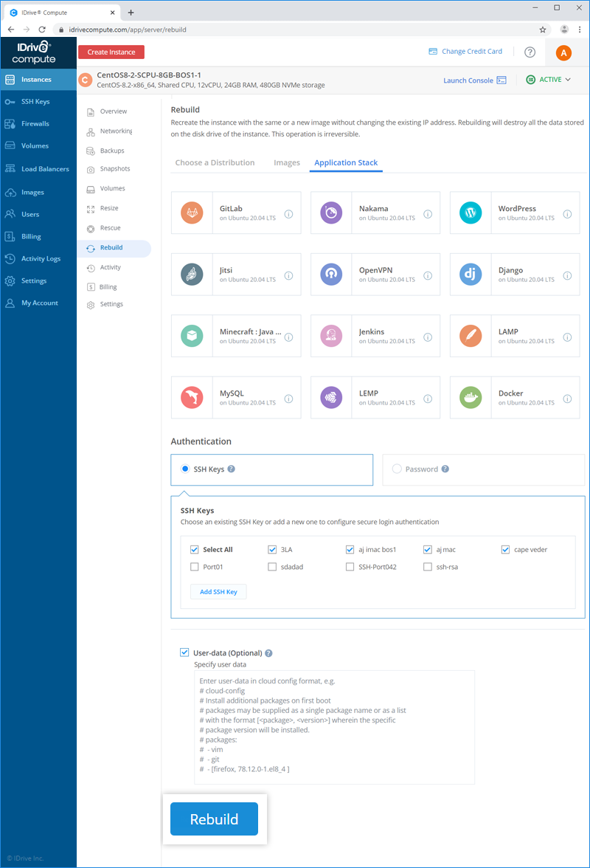The image size is (590, 868).
Task: Uncheck the 3LA SSH key
Action: pyautogui.click(x=272, y=550)
